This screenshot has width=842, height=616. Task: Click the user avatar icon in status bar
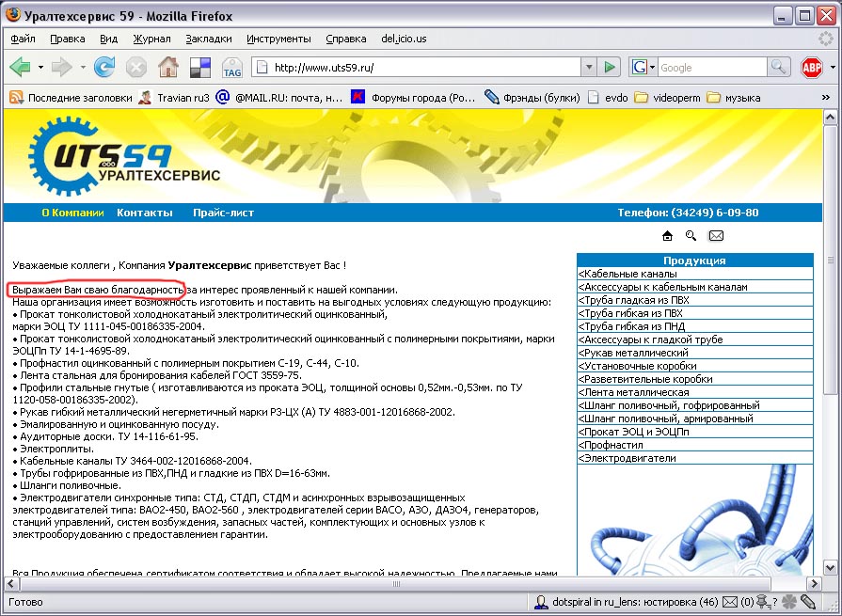541,602
